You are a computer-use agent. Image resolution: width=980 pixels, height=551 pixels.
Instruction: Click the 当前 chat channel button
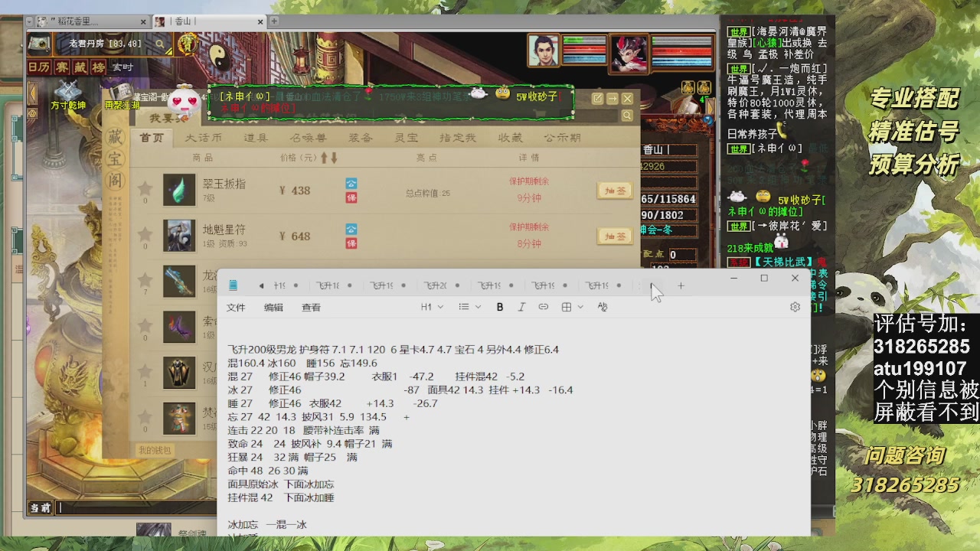click(41, 507)
